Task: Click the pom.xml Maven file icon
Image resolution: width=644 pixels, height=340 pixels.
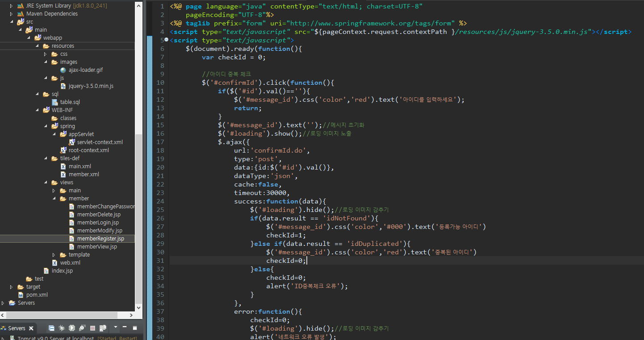Action: (21, 295)
